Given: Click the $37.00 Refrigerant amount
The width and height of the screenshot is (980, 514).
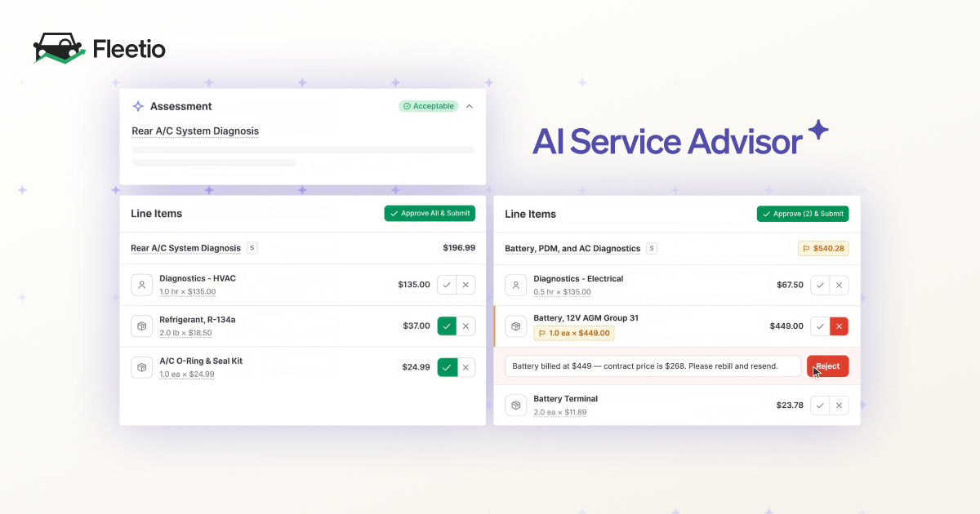Looking at the screenshot, I should (x=416, y=326).
